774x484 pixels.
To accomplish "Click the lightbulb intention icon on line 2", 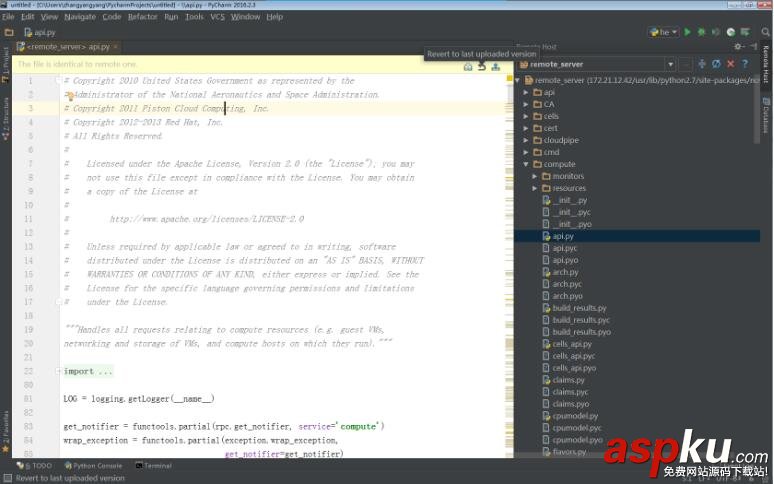I will 71,96.
